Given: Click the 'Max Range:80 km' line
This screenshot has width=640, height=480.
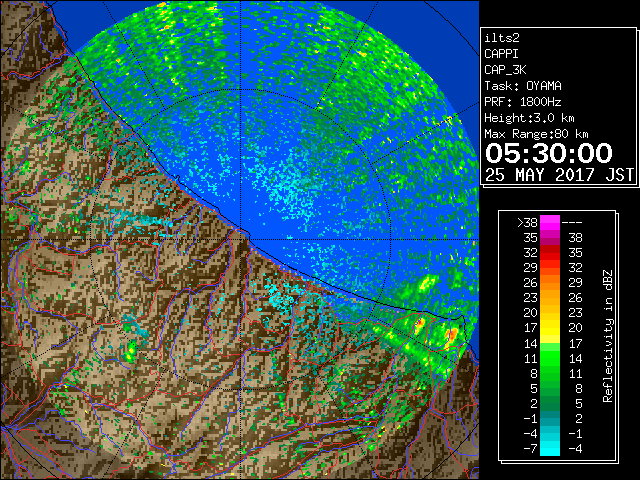Looking at the screenshot, I should (x=536, y=134).
